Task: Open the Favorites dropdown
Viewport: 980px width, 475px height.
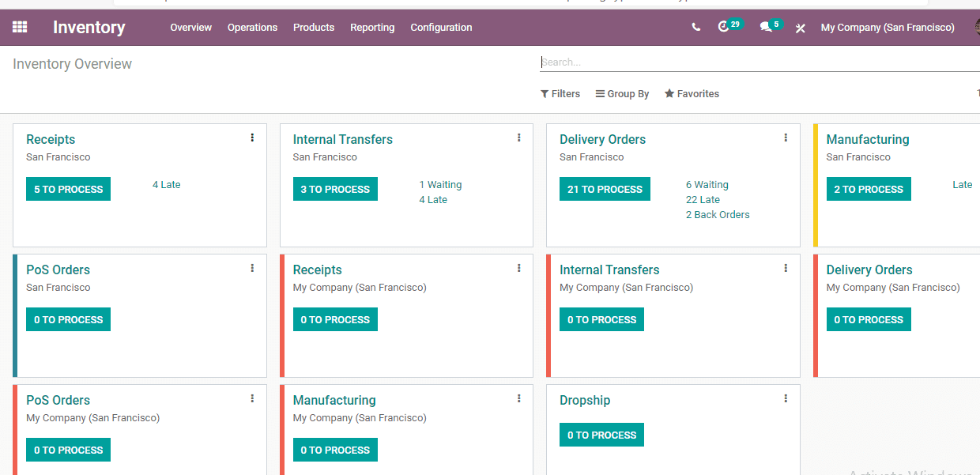Action: 692,93
